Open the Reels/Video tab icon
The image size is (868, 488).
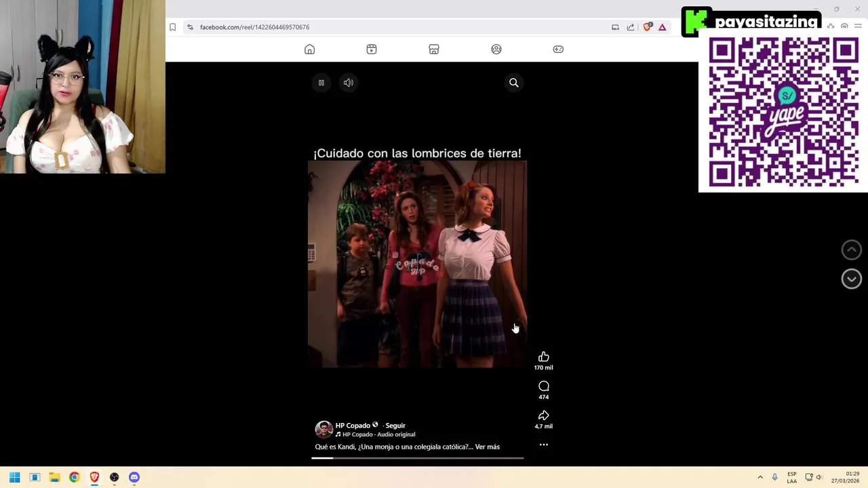372,49
